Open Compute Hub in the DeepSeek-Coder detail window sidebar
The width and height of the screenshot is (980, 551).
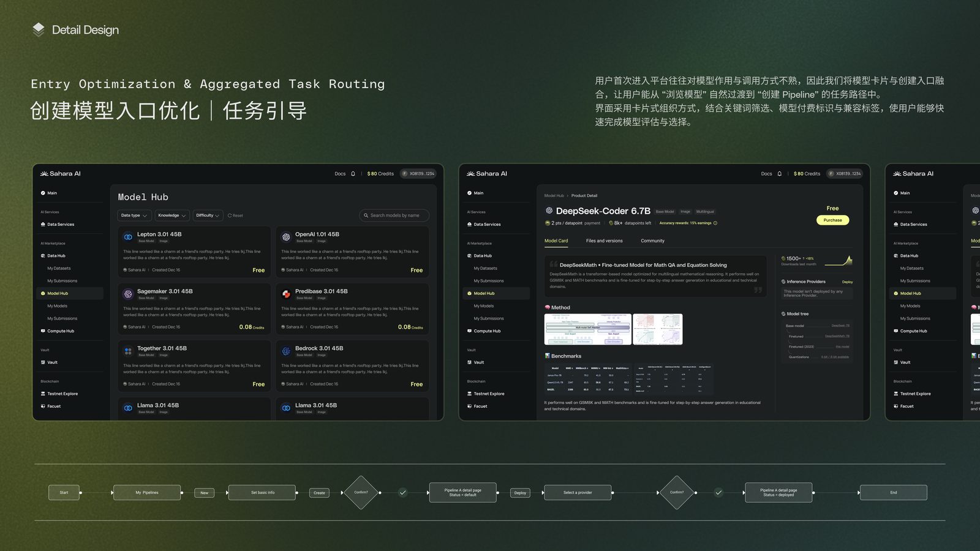[487, 331]
